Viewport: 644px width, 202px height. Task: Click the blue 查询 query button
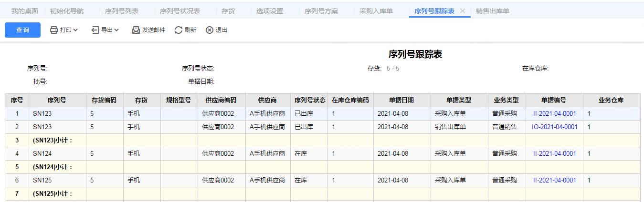coord(22,30)
